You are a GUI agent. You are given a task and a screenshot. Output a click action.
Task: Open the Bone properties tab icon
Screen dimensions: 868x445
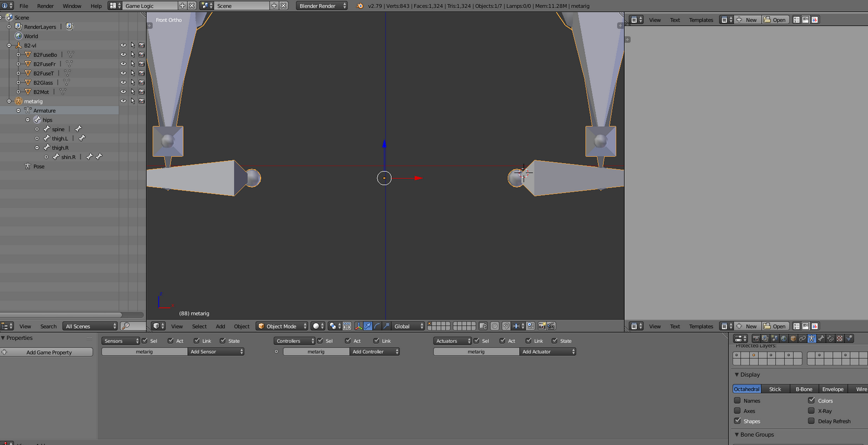coord(820,338)
